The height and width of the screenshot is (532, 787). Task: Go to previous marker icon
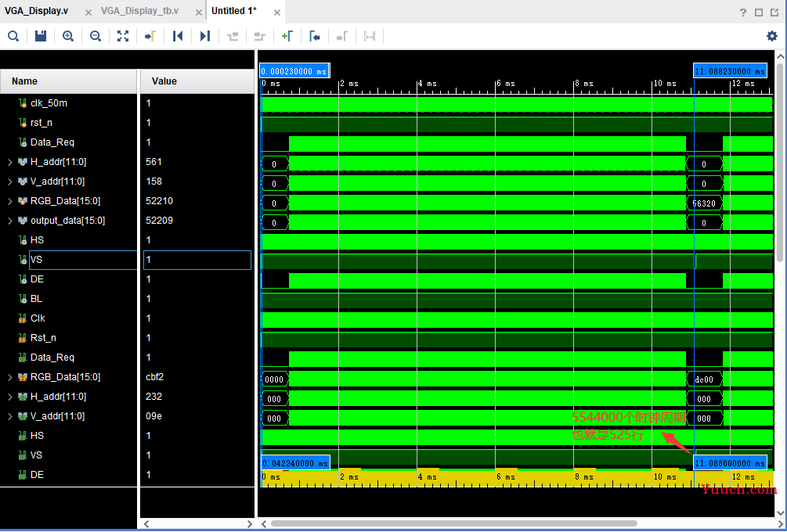click(x=315, y=36)
